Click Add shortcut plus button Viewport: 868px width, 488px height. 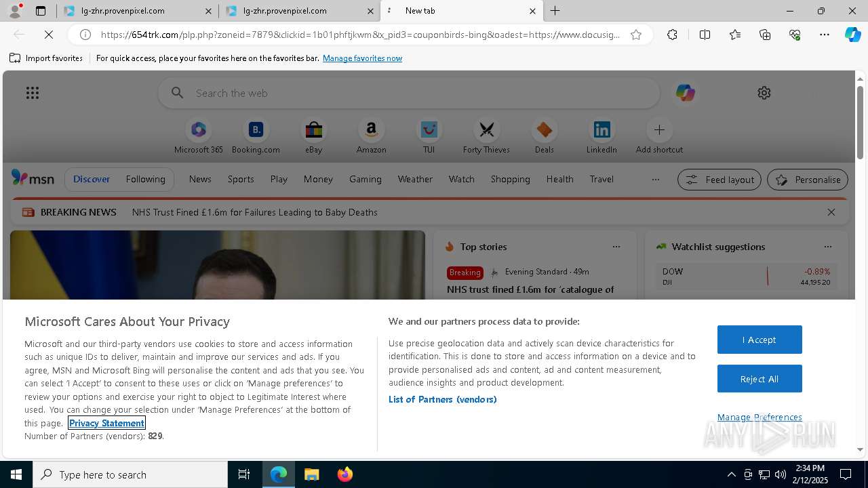click(659, 129)
